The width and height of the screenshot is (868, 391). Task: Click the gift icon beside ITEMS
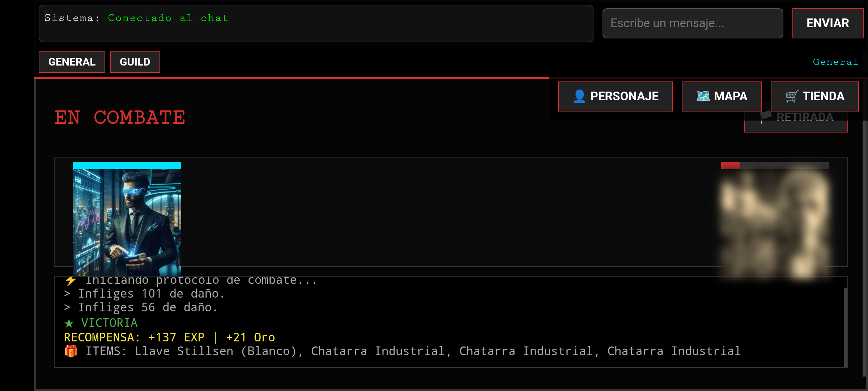click(x=71, y=351)
